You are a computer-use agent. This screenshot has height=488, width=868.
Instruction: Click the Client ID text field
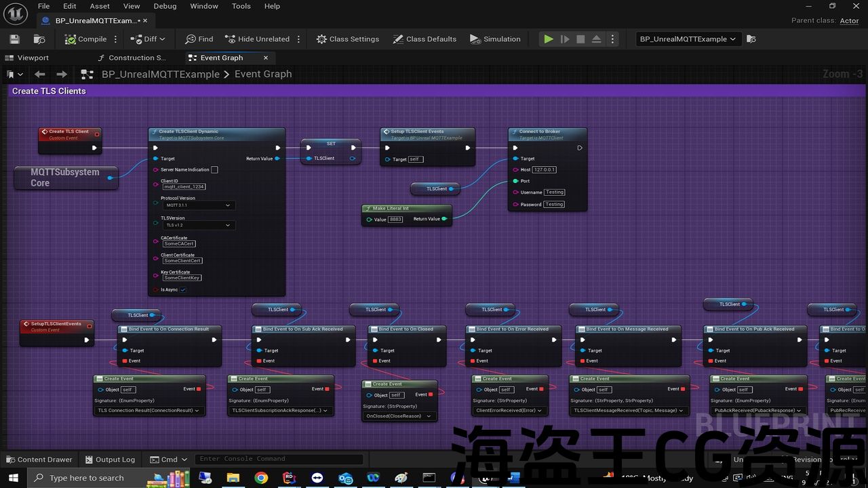184,186
